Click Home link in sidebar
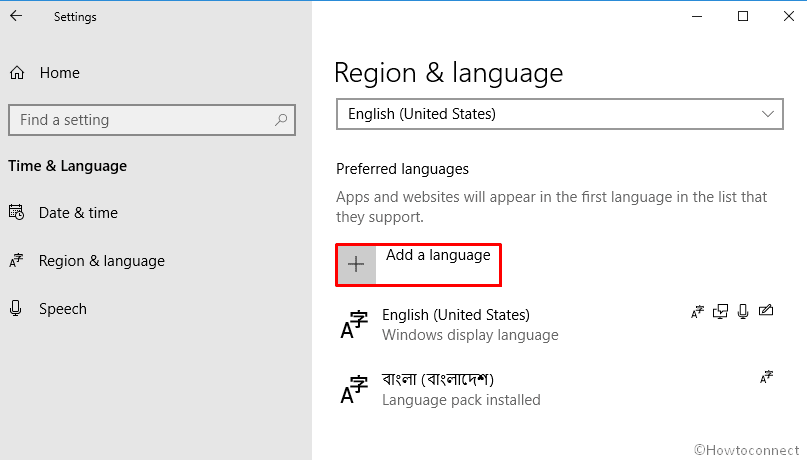This screenshot has width=807, height=460. click(60, 73)
